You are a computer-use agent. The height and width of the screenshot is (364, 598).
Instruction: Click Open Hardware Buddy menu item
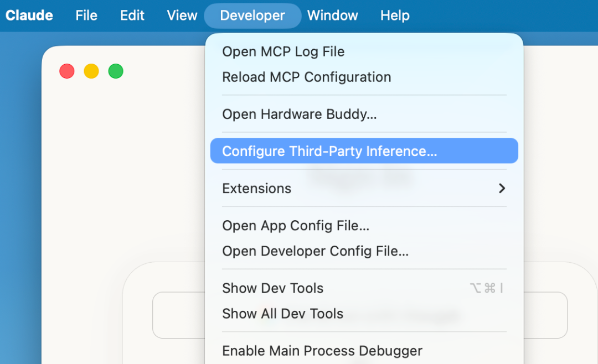click(x=299, y=114)
